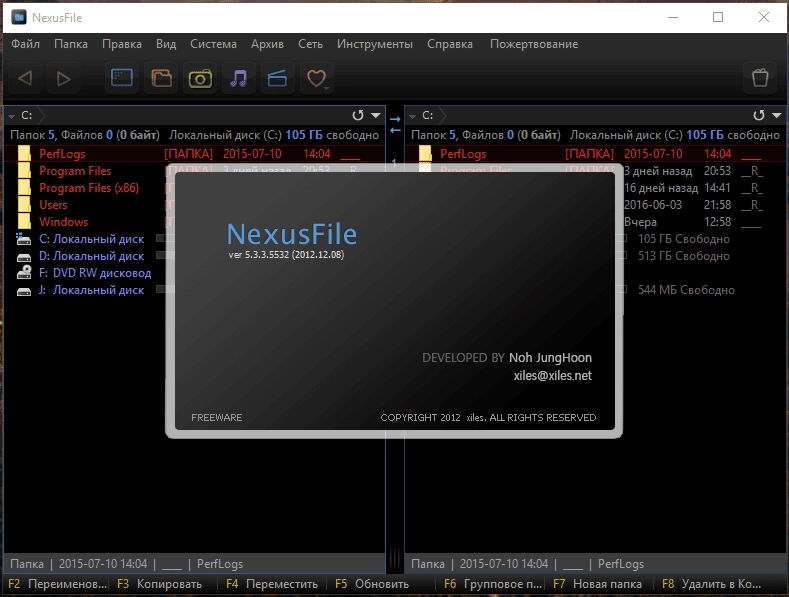Click the Windows folder icon in left panel

24,221
